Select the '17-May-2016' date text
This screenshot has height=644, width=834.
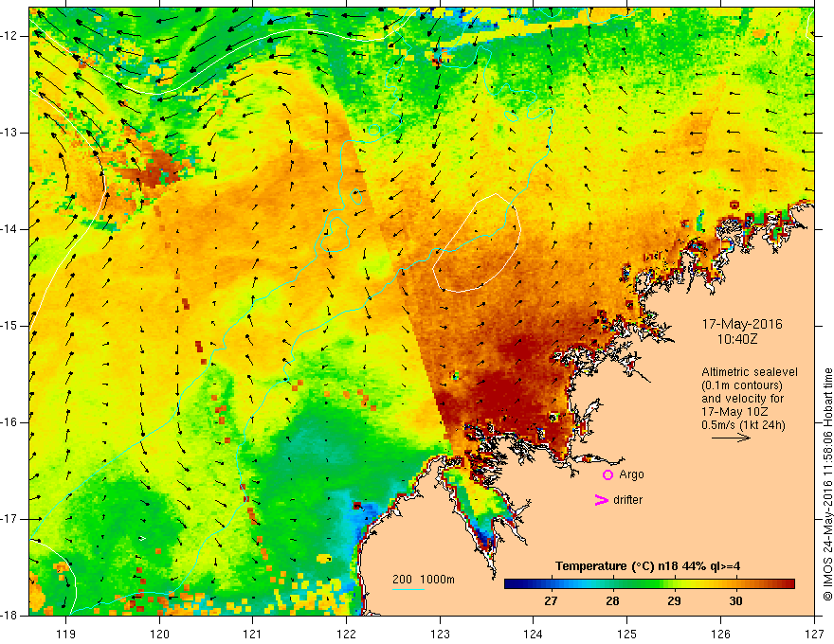(x=742, y=324)
